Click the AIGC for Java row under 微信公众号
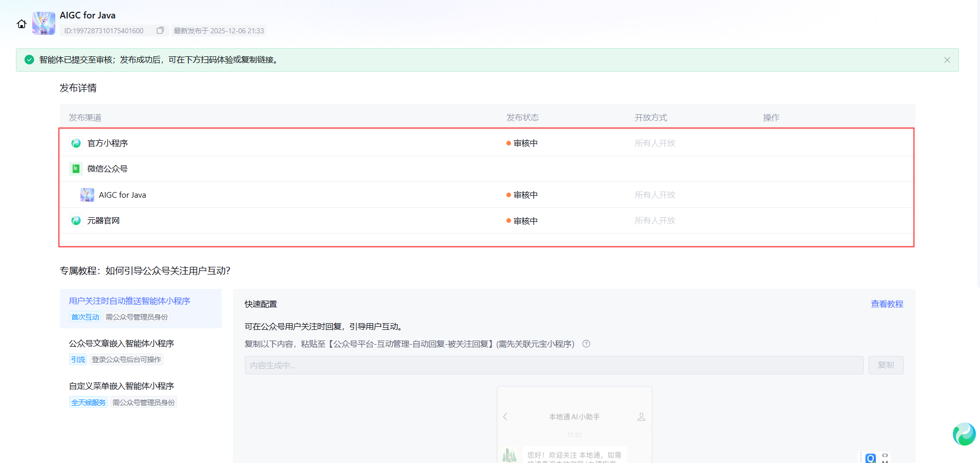The image size is (980, 463). pos(122,195)
